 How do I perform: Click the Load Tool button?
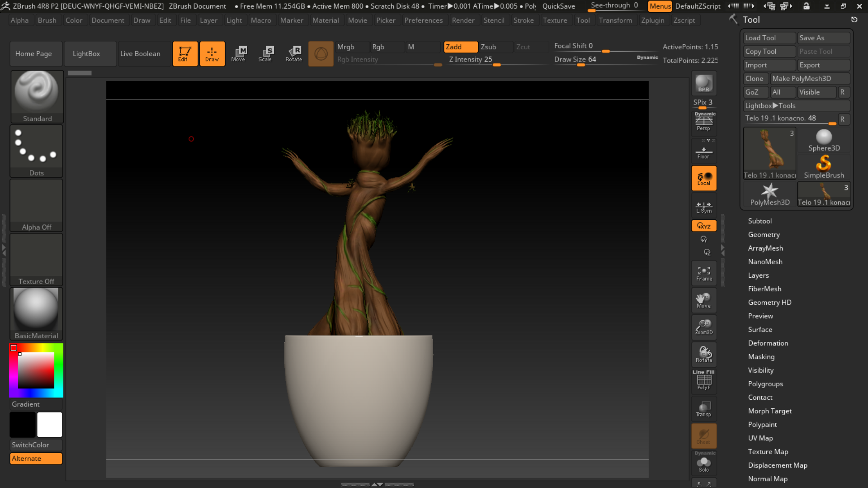pos(769,38)
